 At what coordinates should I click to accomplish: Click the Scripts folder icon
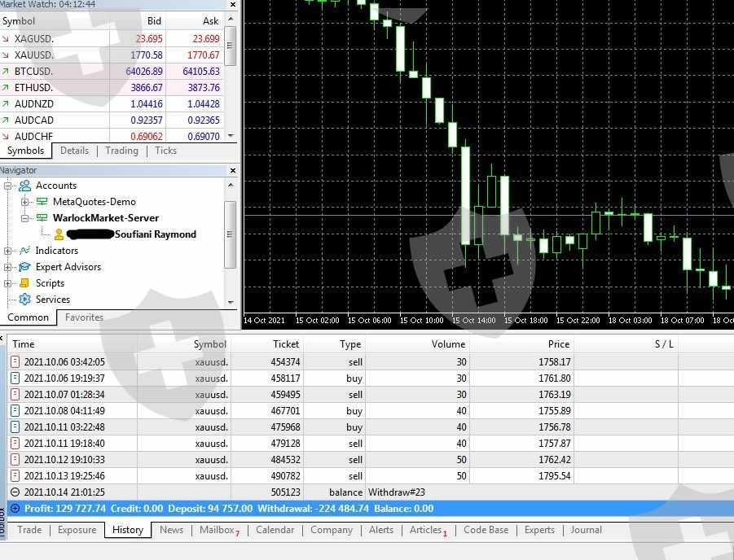(25, 283)
